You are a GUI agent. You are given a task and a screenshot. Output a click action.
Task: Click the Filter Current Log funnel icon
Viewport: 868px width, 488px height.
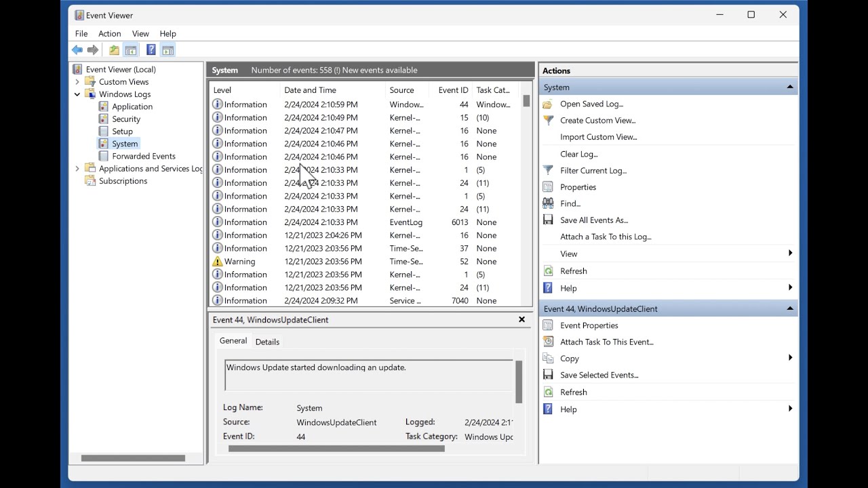click(548, 171)
